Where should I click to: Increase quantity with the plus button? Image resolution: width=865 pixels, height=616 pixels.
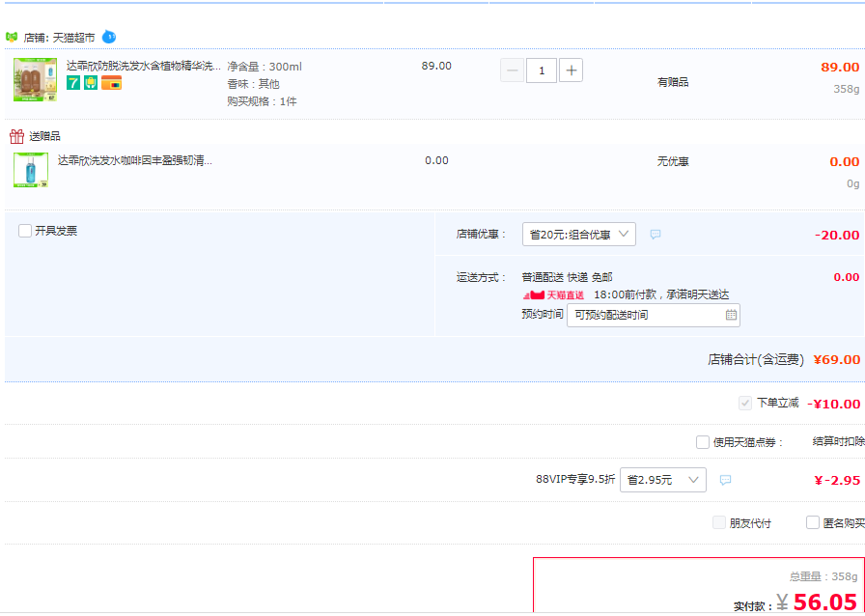571,70
